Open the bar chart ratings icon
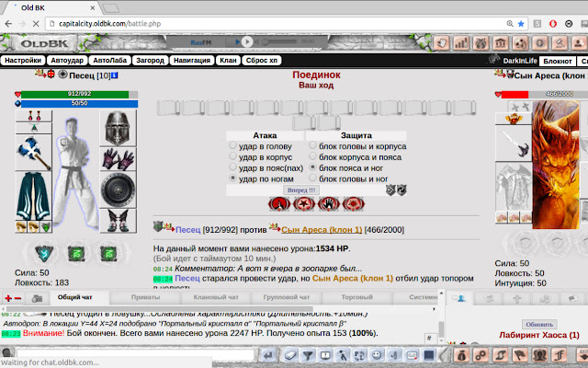 [x=461, y=43]
